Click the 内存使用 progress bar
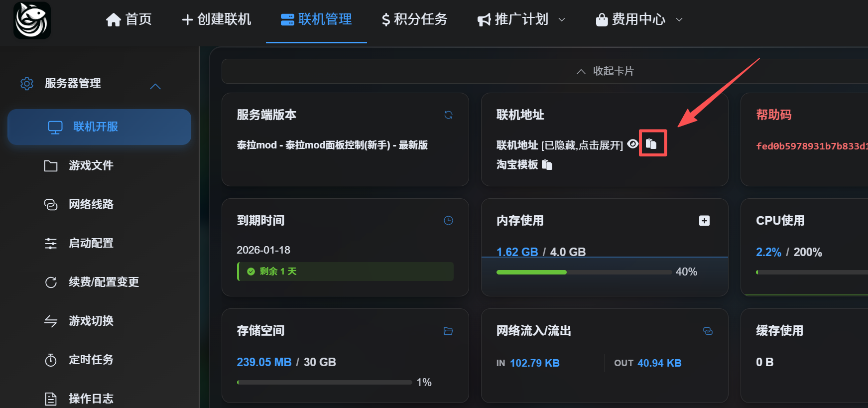 584,272
